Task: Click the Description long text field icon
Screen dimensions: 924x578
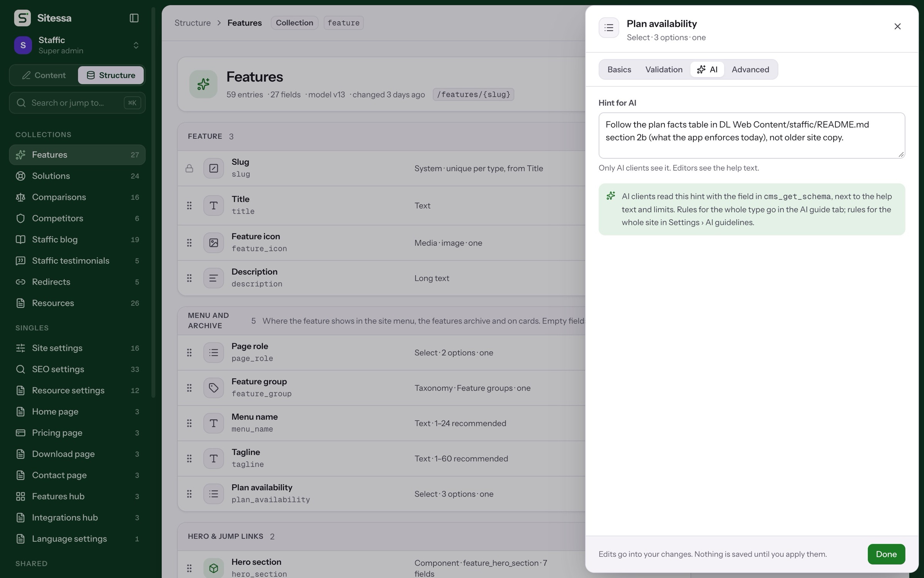Action: 213,278
